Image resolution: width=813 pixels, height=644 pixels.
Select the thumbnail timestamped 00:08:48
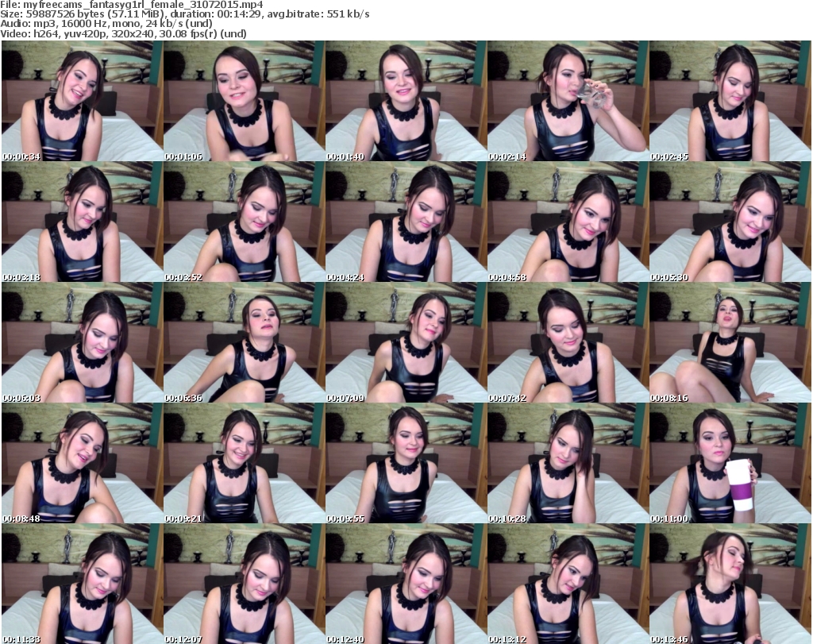(x=83, y=464)
